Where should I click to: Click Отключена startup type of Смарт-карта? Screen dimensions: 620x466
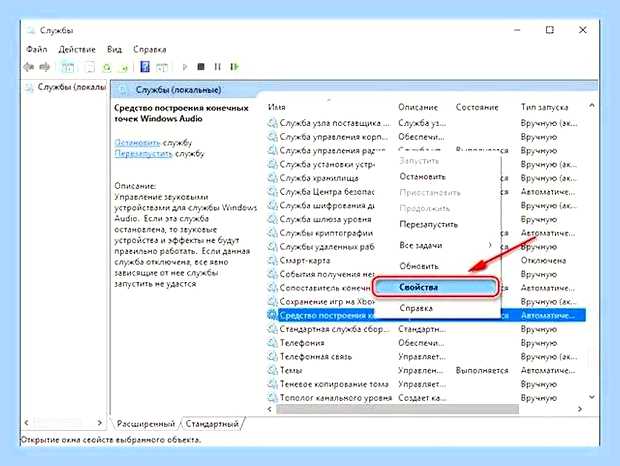pyautogui.click(x=543, y=260)
